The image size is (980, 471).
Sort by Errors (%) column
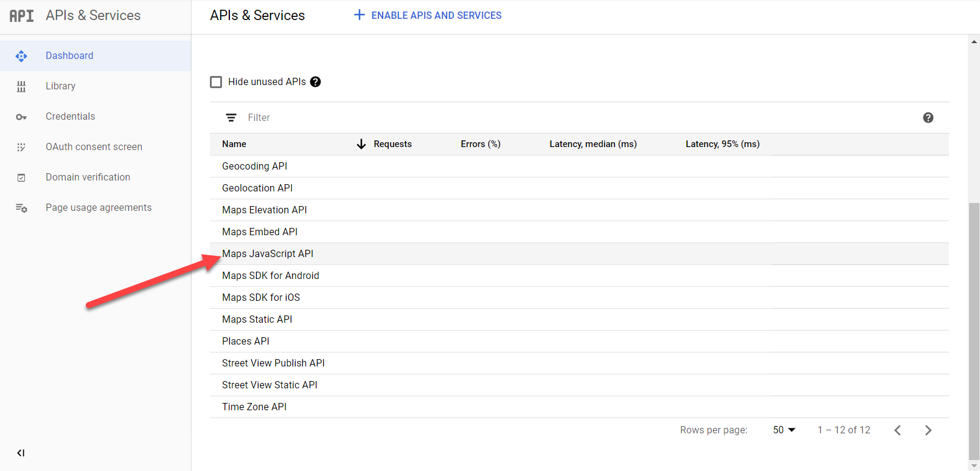coord(481,144)
